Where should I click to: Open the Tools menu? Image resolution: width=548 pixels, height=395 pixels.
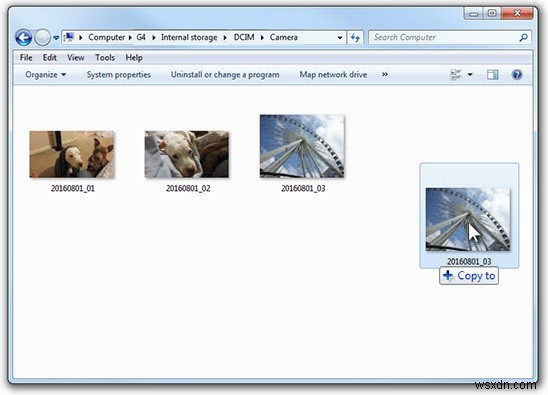pos(105,58)
